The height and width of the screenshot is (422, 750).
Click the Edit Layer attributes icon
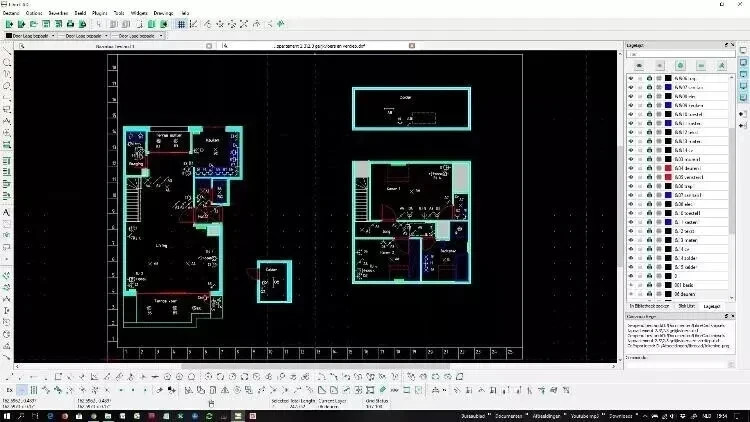click(721, 66)
